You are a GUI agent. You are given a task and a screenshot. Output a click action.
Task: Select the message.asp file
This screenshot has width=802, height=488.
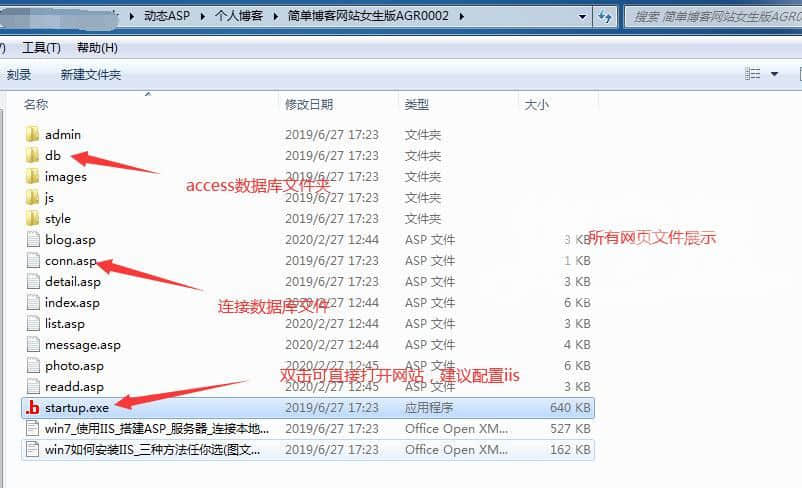click(82, 345)
